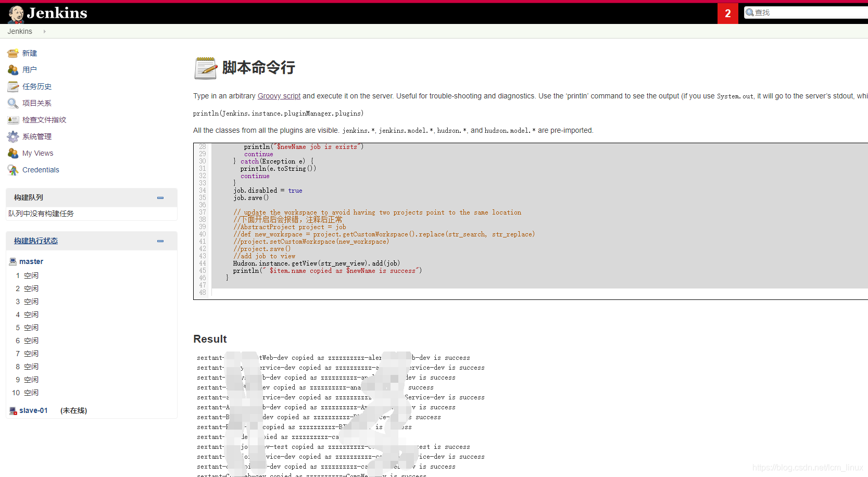This screenshot has width=868, height=477.
Task: Click the 任务历史 notepad icon
Action: pos(13,86)
